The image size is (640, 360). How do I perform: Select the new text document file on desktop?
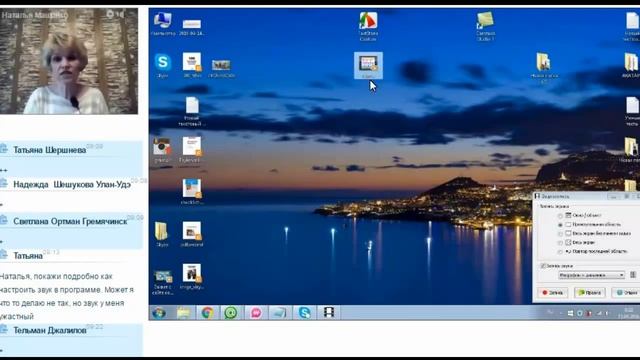[191, 111]
